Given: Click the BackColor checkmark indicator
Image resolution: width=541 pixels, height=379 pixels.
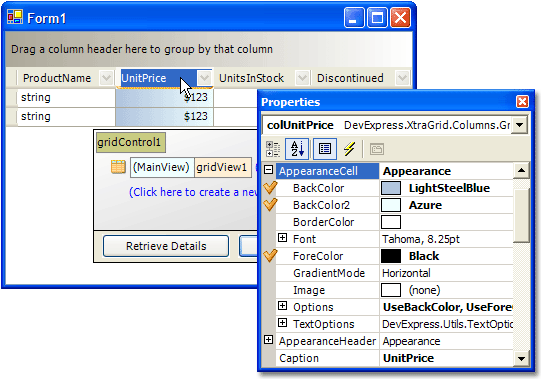Looking at the screenshot, I should 270,188.
